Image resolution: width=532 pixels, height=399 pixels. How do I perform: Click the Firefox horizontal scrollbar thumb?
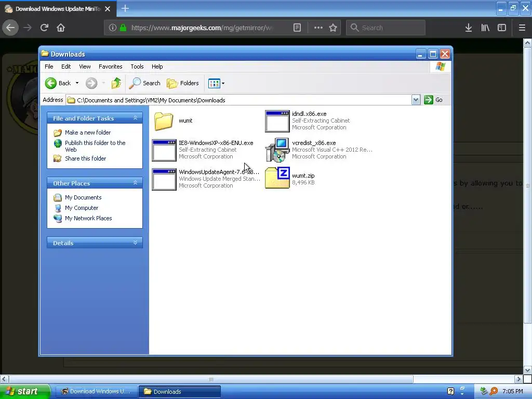coord(211,379)
